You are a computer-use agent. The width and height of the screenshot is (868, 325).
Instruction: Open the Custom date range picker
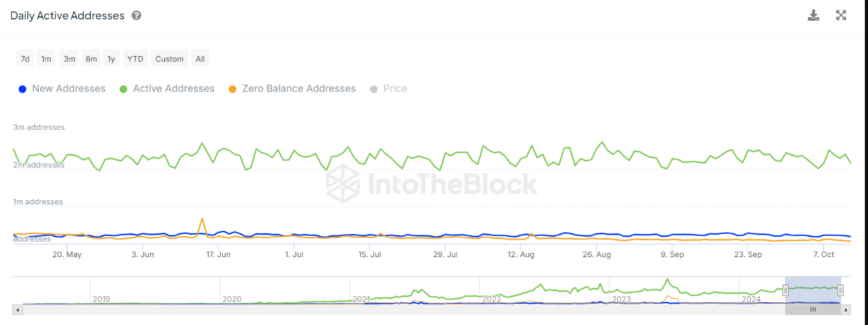pyautogui.click(x=169, y=59)
